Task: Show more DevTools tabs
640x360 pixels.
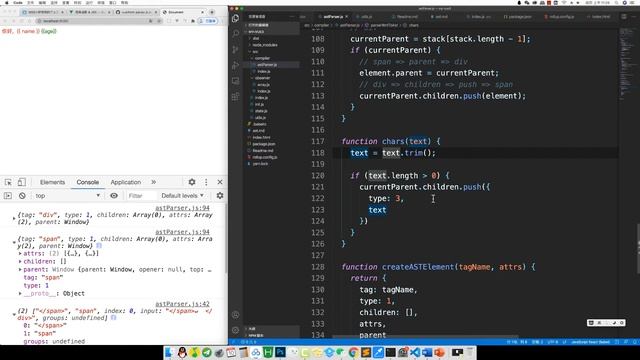Action: (x=153, y=182)
